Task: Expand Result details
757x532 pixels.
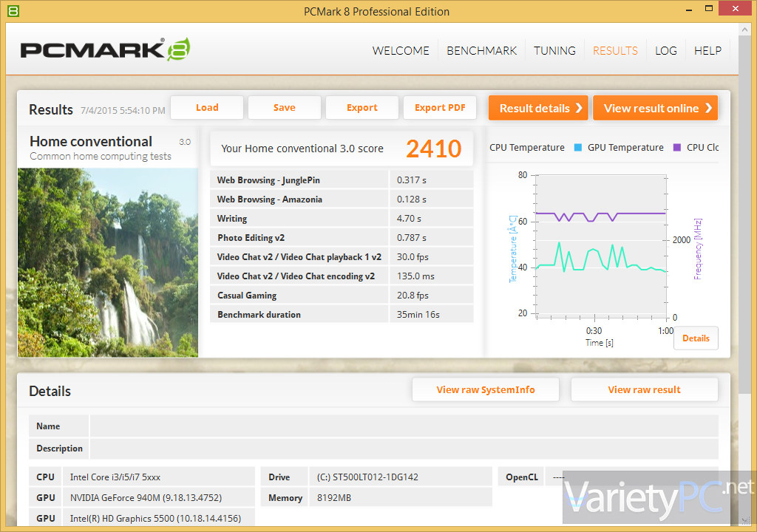Action: pos(537,108)
